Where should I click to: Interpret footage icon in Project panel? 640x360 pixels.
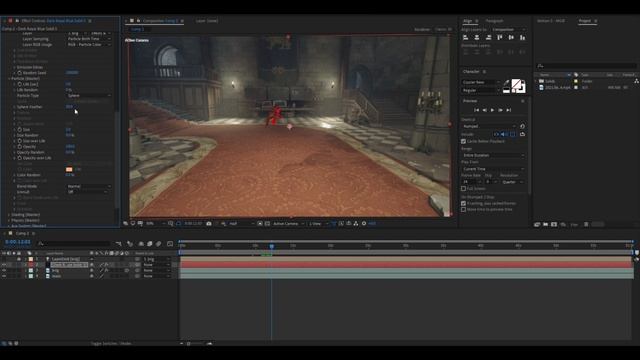pyautogui.click(x=537, y=224)
